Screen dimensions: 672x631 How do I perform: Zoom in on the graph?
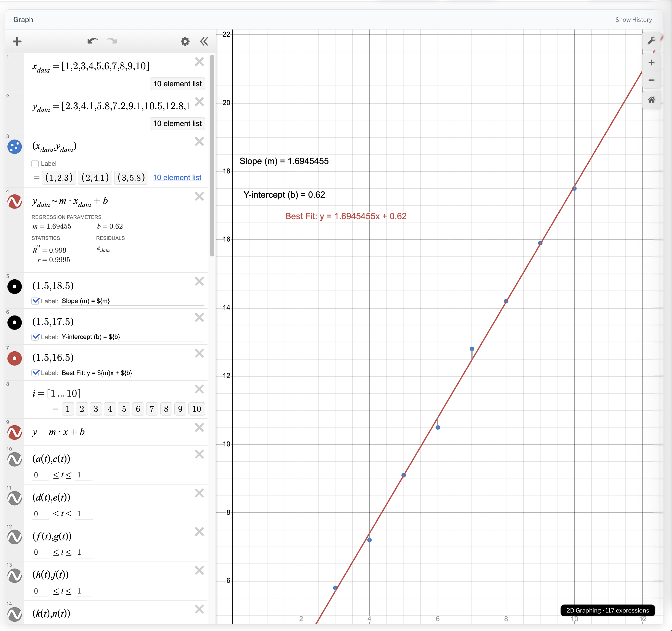651,63
